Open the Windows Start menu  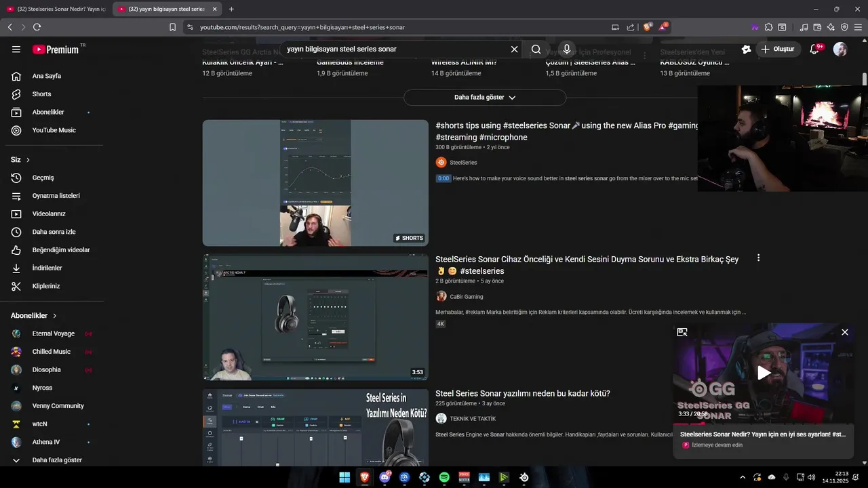(344, 477)
